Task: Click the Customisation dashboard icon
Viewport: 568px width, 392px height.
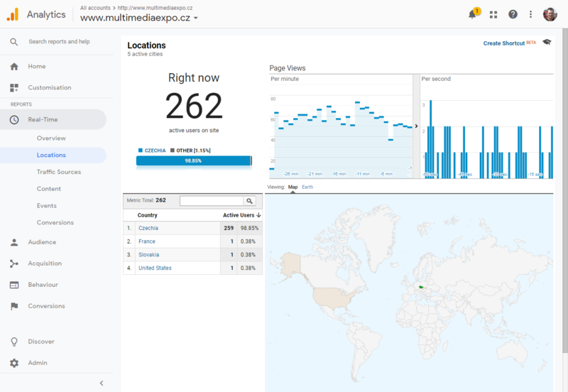Action: click(14, 87)
